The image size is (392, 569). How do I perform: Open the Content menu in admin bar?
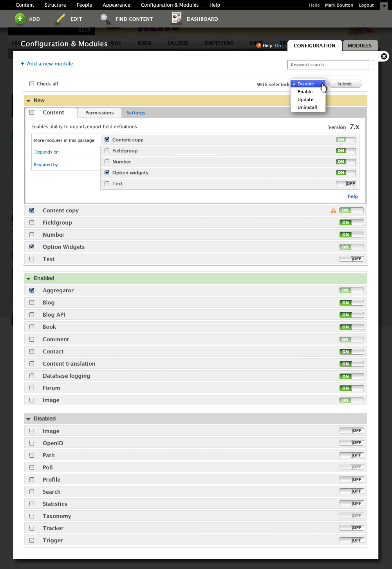(x=25, y=5)
